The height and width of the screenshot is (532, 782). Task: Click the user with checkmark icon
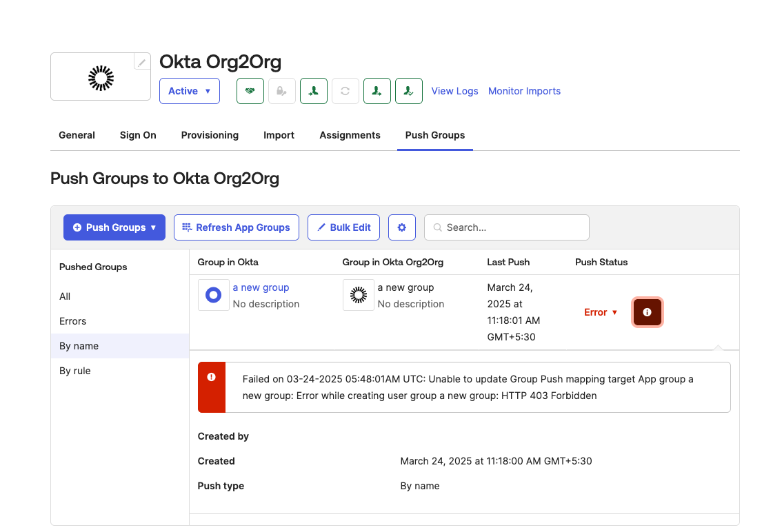click(409, 91)
